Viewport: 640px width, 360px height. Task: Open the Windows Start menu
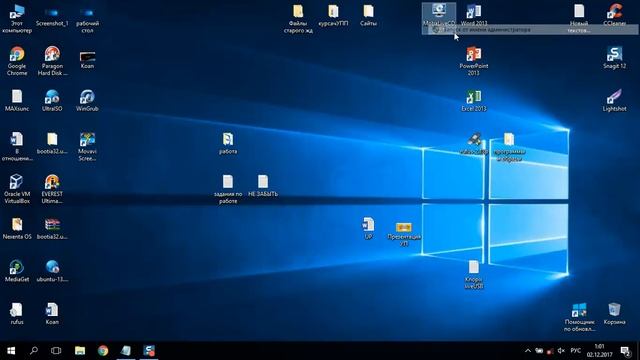(11, 351)
